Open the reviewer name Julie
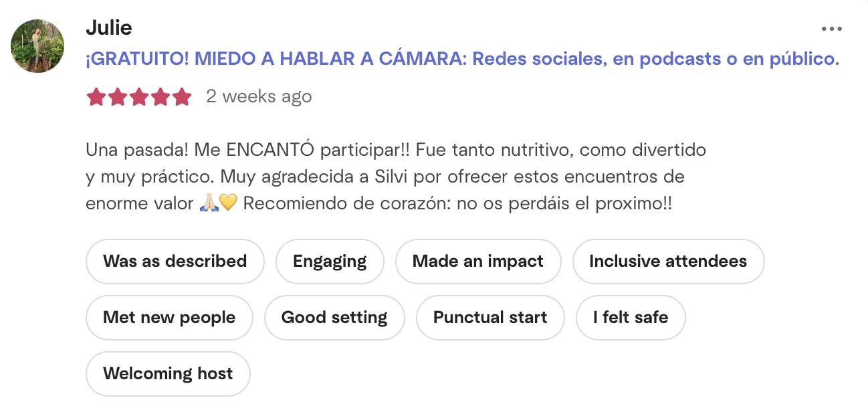Screen dimensions: 868x412 (x=109, y=28)
